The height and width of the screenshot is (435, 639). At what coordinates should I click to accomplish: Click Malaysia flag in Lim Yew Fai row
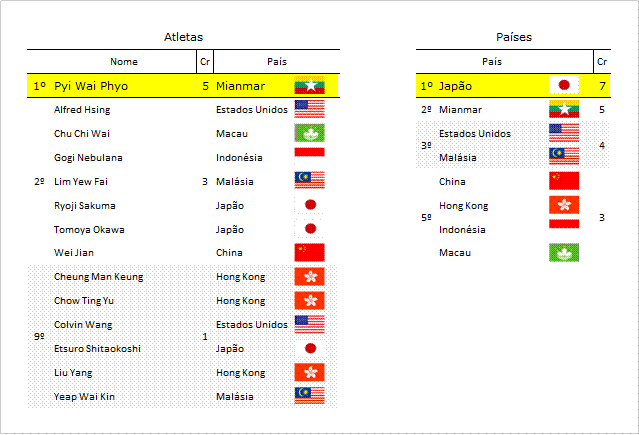coord(309,181)
